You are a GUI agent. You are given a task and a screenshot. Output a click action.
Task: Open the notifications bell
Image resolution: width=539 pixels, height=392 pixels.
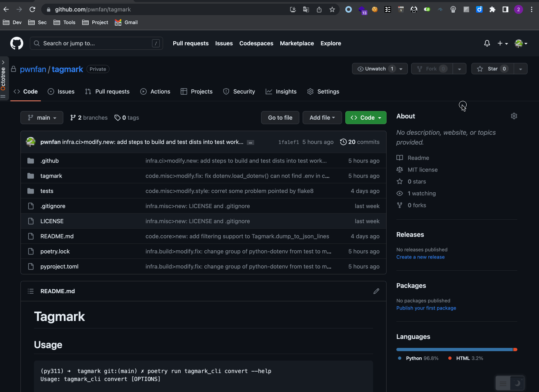point(487,43)
